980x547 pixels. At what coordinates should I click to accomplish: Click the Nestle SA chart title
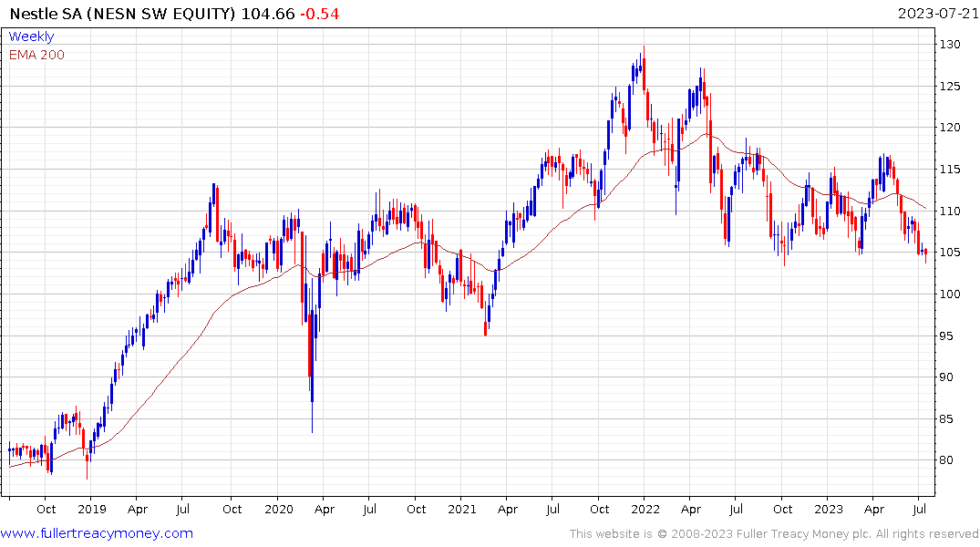pyautogui.click(x=122, y=13)
